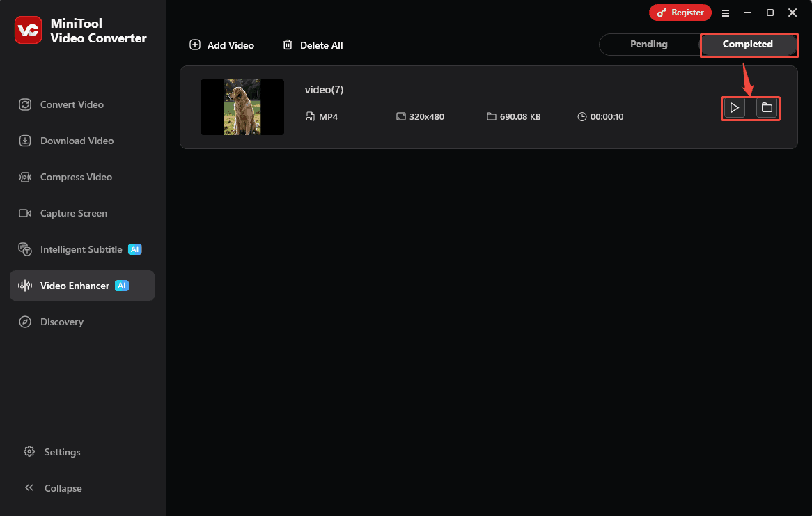The width and height of the screenshot is (812, 516).
Task: Open the output folder for video(7)
Action: [x=766, y=108]
